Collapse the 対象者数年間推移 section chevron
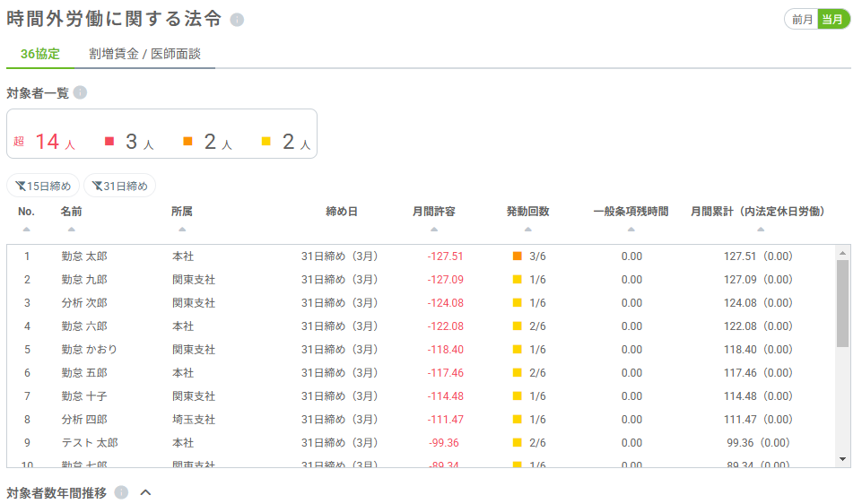The height and width of the screenshot is (504, 862). (x=146, y=492)
